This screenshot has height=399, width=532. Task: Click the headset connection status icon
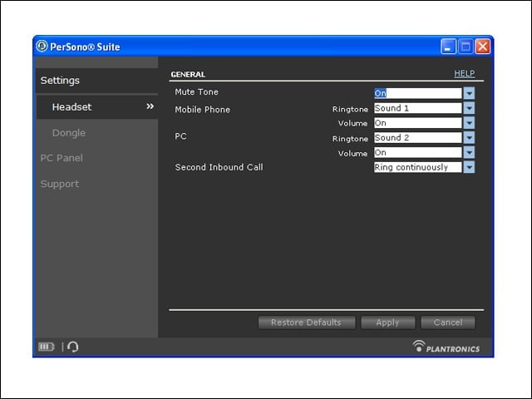72,347
